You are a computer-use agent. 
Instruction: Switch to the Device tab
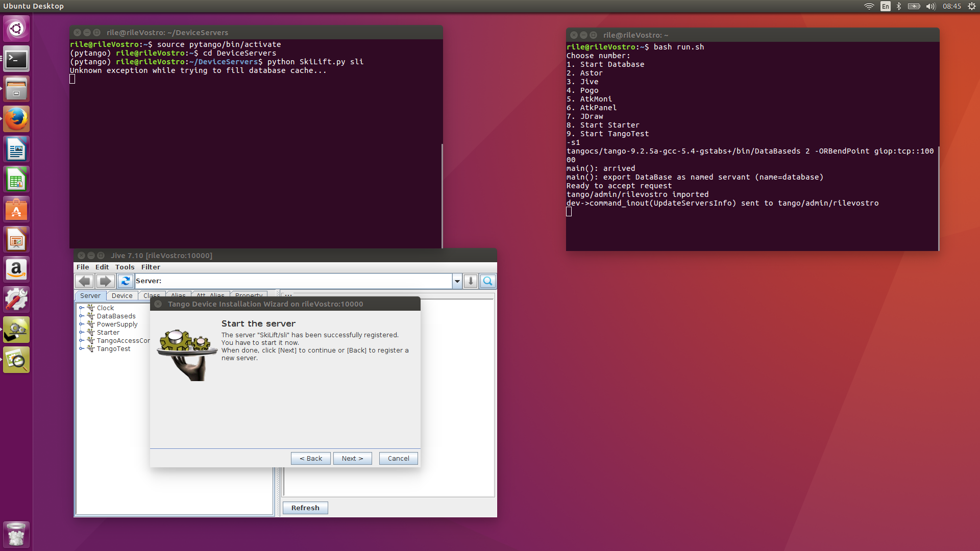[x=122, y=296]
